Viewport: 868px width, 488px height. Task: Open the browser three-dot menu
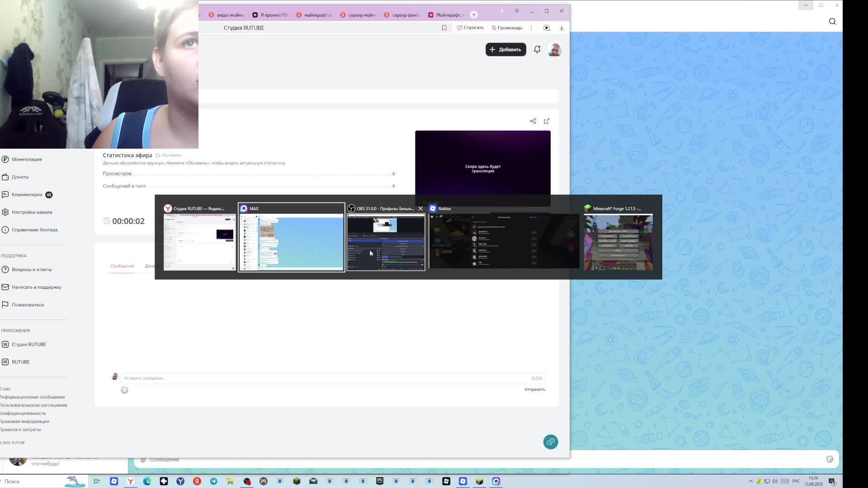pyautogui.click(x=531, y=28)
